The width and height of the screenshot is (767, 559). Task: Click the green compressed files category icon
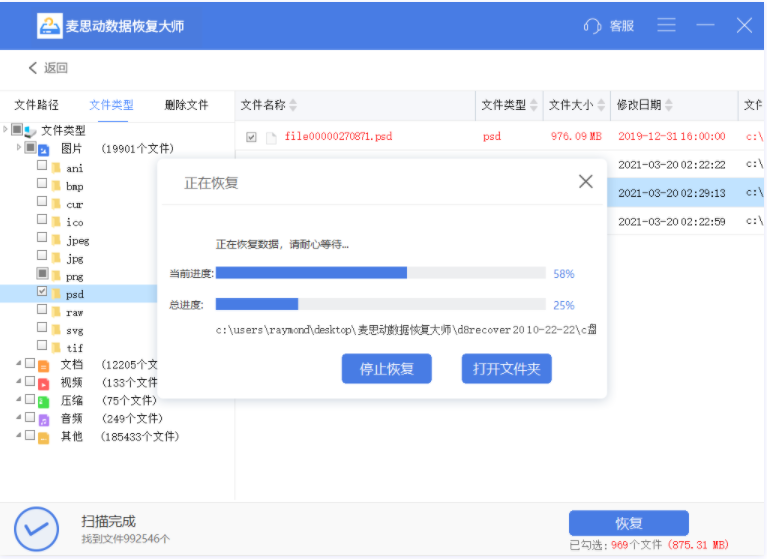pos(44,401)
